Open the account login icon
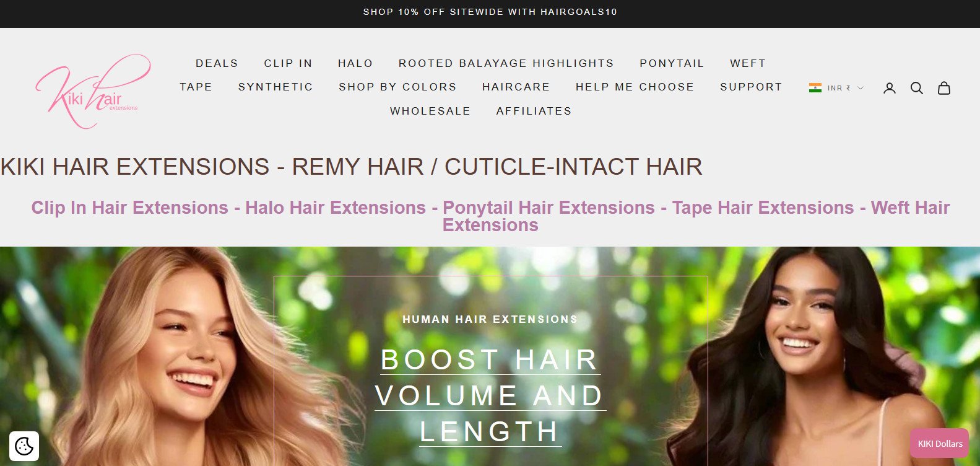The height and width of the screenshot is (466, 980). tap(890, 88)
